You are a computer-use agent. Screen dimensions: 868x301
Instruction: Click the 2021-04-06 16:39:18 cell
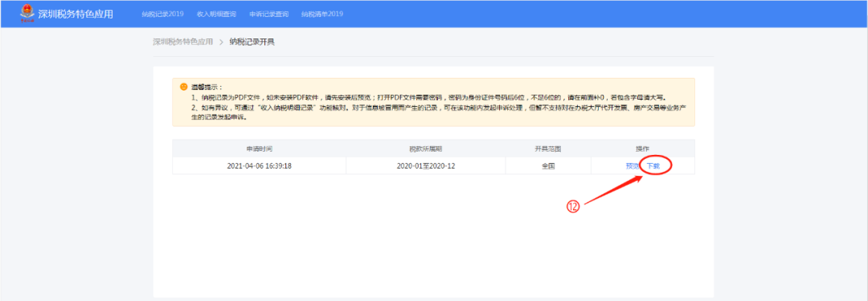[259, 166]
